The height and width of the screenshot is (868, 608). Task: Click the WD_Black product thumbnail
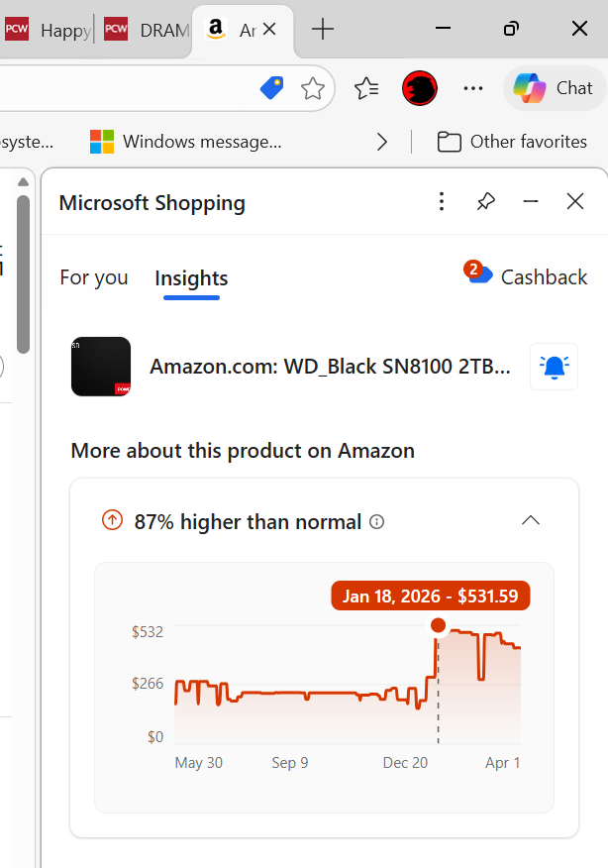tap(101, 367)
